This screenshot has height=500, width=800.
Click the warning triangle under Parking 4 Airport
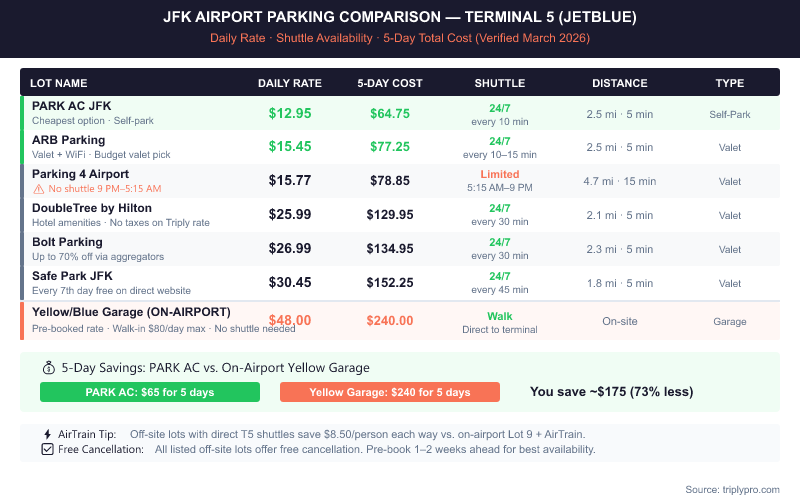click(38, 188)
